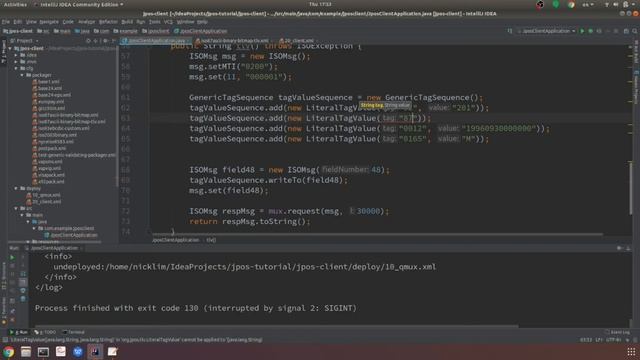
Task: Open the text editor icon in the dock
Action: [x=112, y=351]
